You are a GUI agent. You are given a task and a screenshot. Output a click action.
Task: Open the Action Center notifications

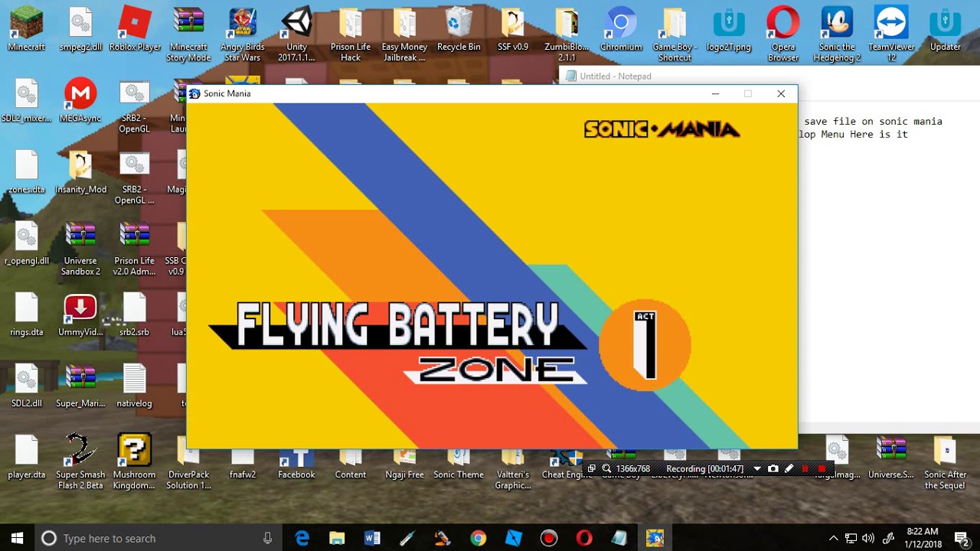click(x=962, y=538)
